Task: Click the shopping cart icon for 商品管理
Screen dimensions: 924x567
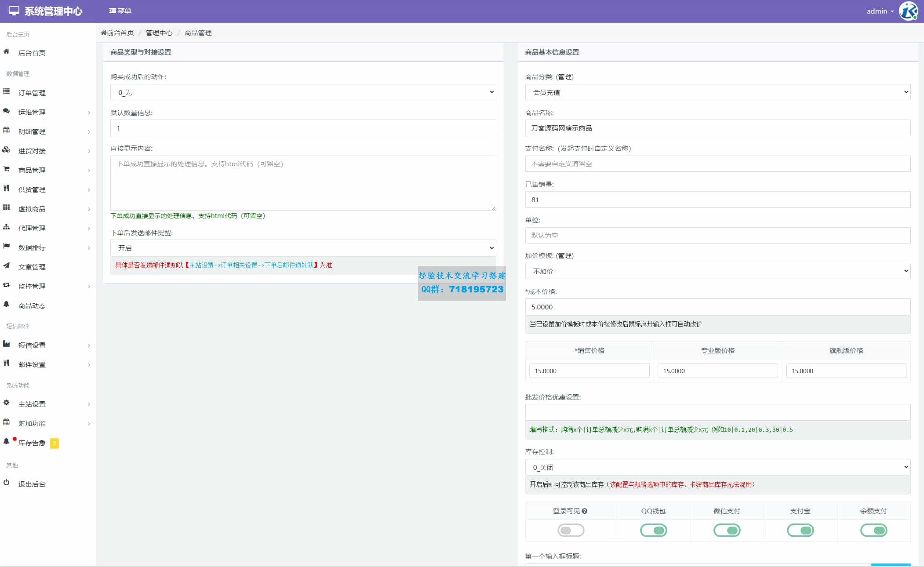Action: coord(6,169)
